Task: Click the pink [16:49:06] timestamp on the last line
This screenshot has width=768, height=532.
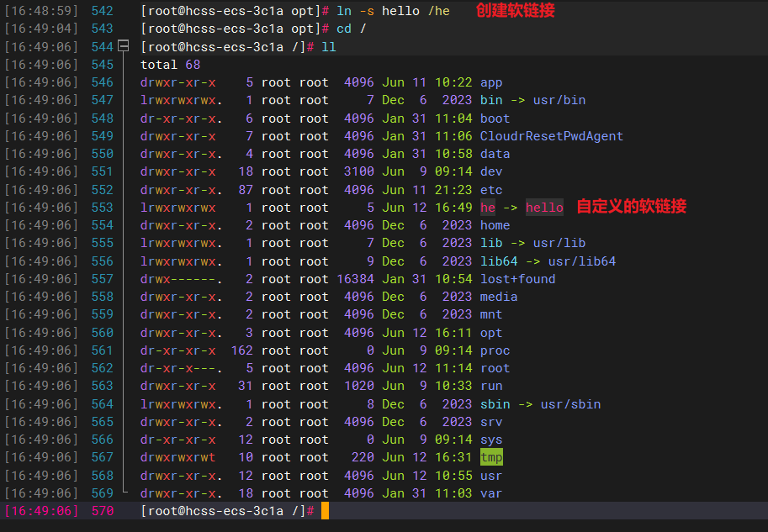Action: coord(41,511)
